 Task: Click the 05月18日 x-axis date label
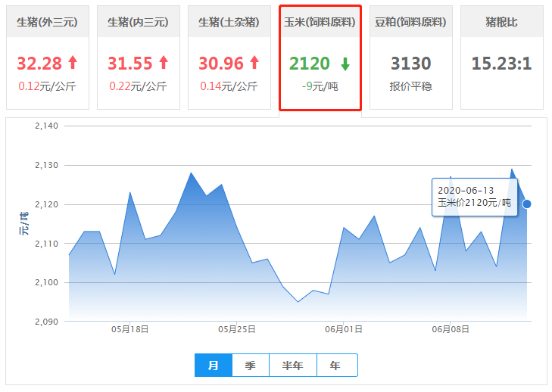129,329
